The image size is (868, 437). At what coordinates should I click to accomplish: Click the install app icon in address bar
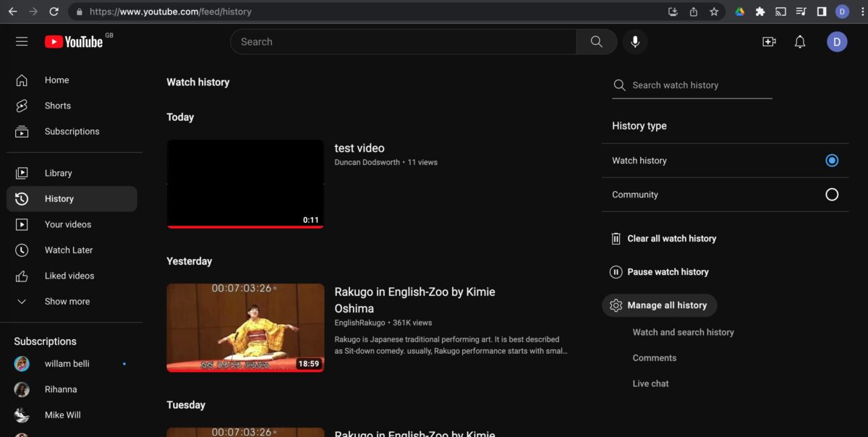(673, 12)
